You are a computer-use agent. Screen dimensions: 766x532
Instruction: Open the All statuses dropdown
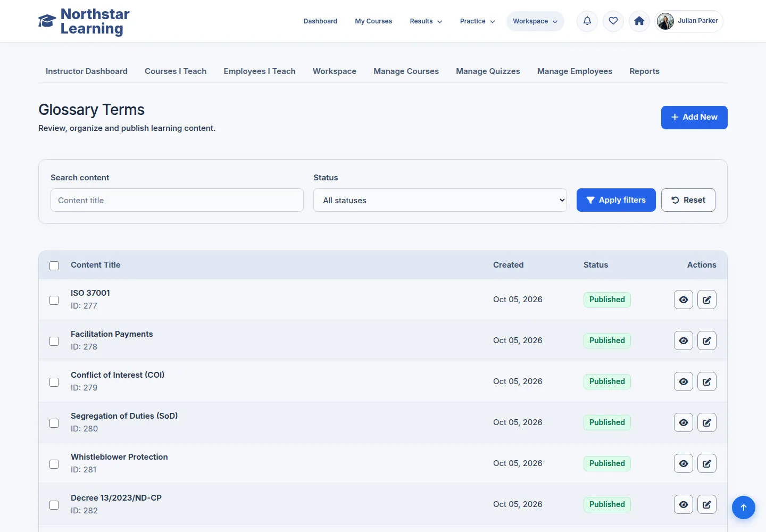[x=440, y=200]
